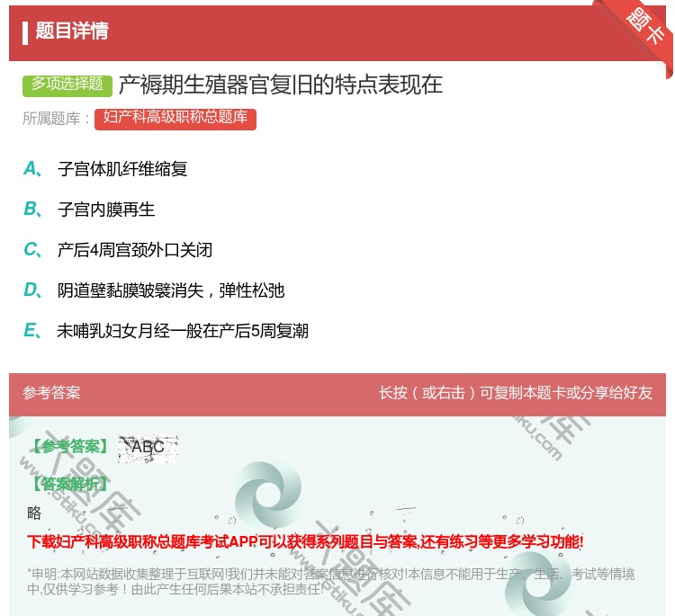Click the letter B option marker
The height and width of the screenshot is (616, 675).
tap(33, 209)
